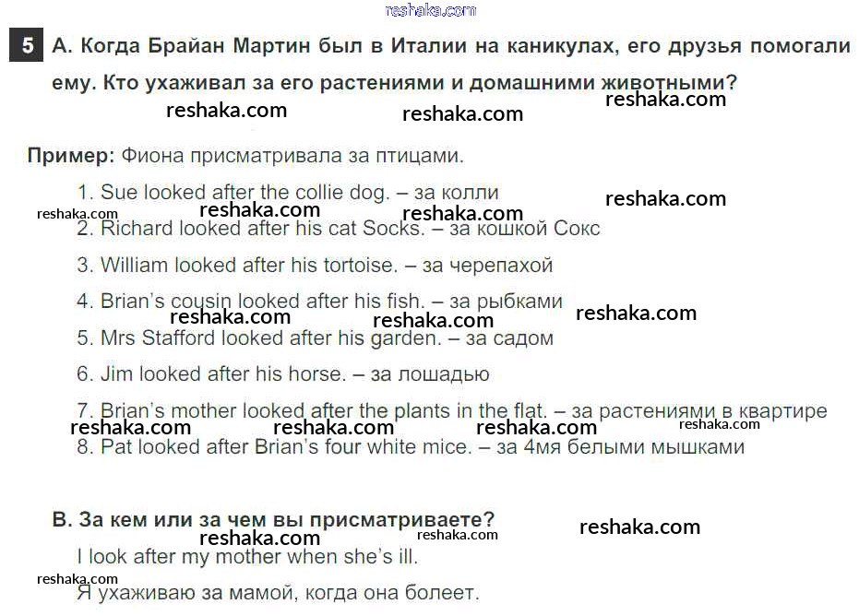The image size is (859, 616).
Task: Click the exercise number 5 badge
Action: point(27,46)
